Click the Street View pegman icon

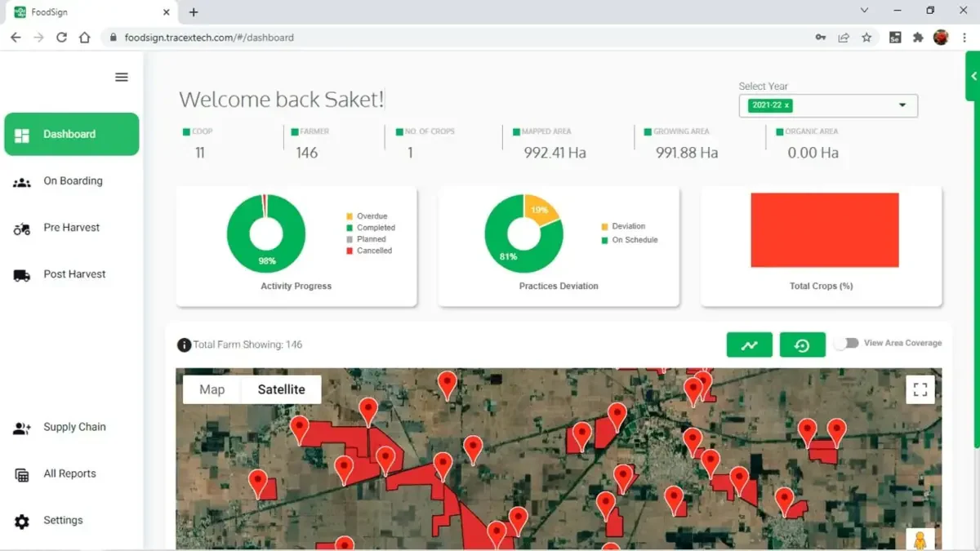[x=920, y=540]
